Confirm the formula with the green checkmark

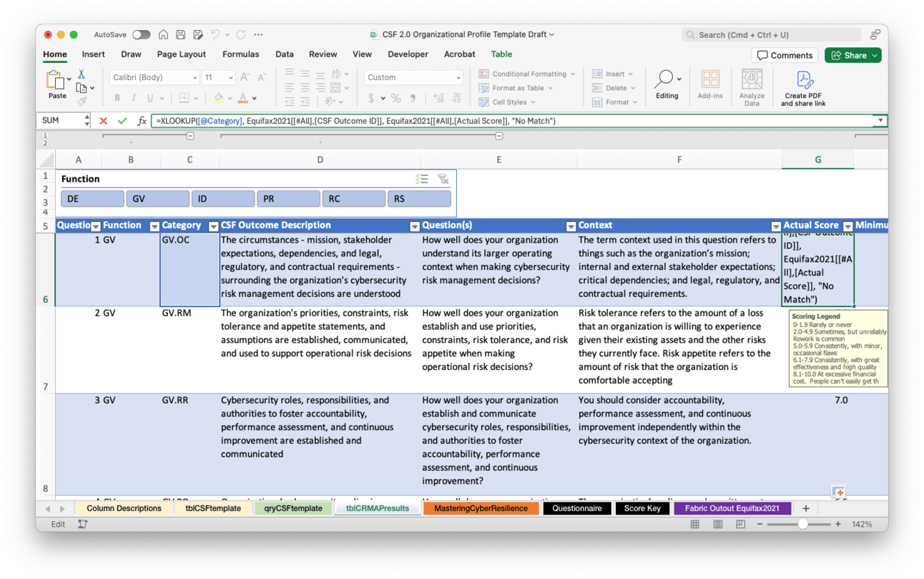click(x=122, y=121)
